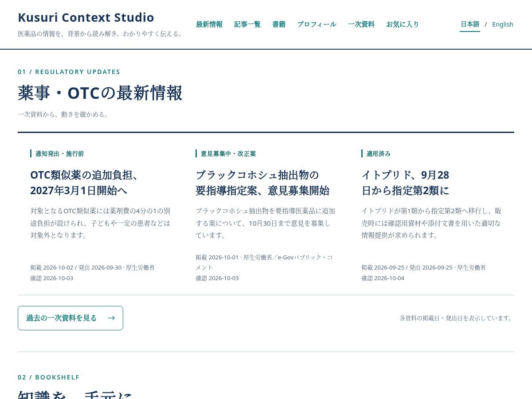This screenshot has height=399, width=532.
Task: Click the summary starting イトプリドが第1類から
Action: click(431, 223)
